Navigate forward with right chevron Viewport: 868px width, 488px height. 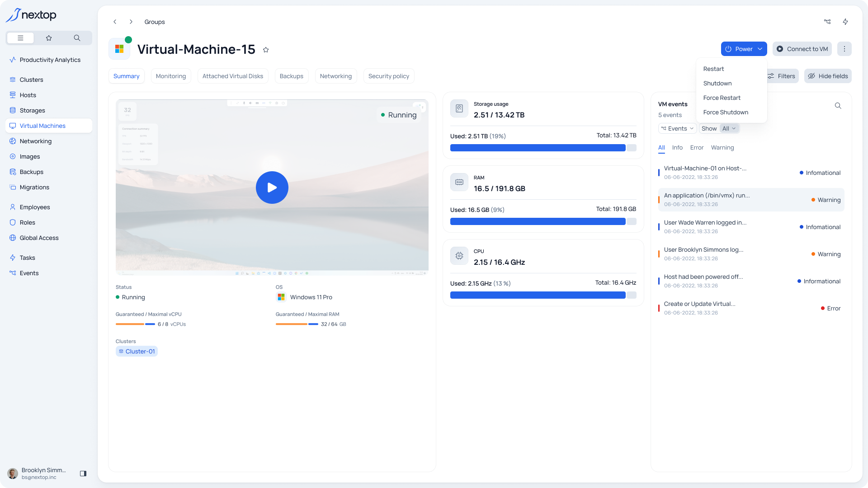coord(131,22)
